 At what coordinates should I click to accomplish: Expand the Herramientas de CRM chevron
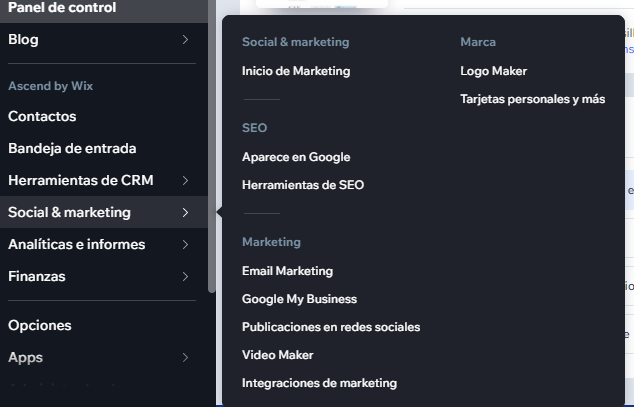coord(186,180)
